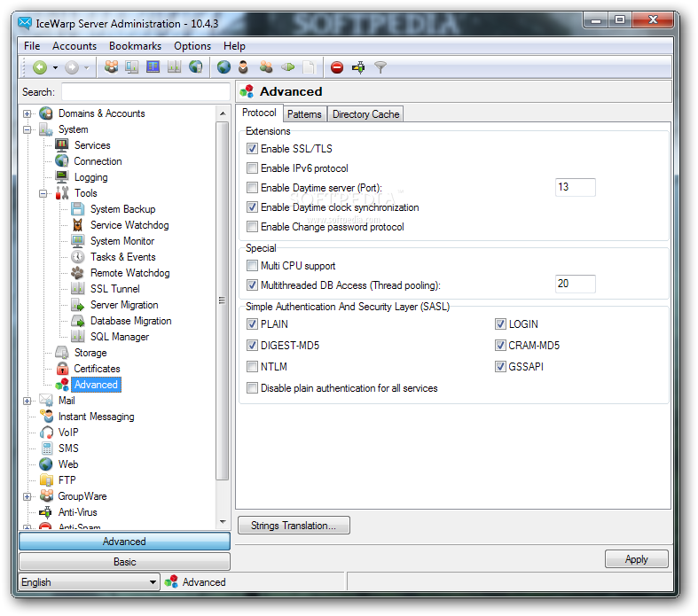Click the grey bar chart toolbar icon

[x=174, y=67]
